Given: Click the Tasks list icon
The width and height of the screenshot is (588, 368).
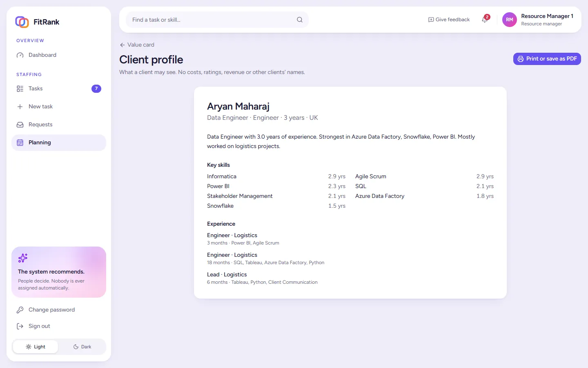Looking at the screenshot, I should coord(20,89).
